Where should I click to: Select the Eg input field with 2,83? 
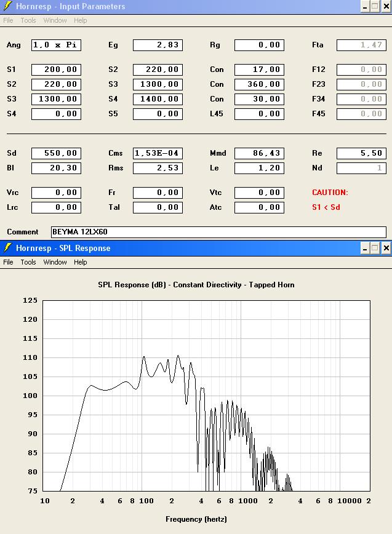coord(158,45)
